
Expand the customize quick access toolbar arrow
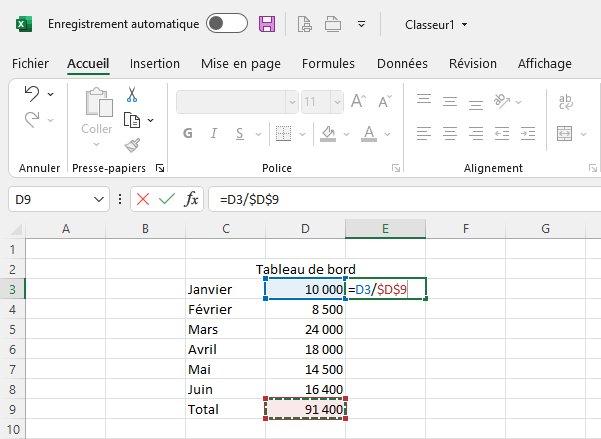(361, 25)
